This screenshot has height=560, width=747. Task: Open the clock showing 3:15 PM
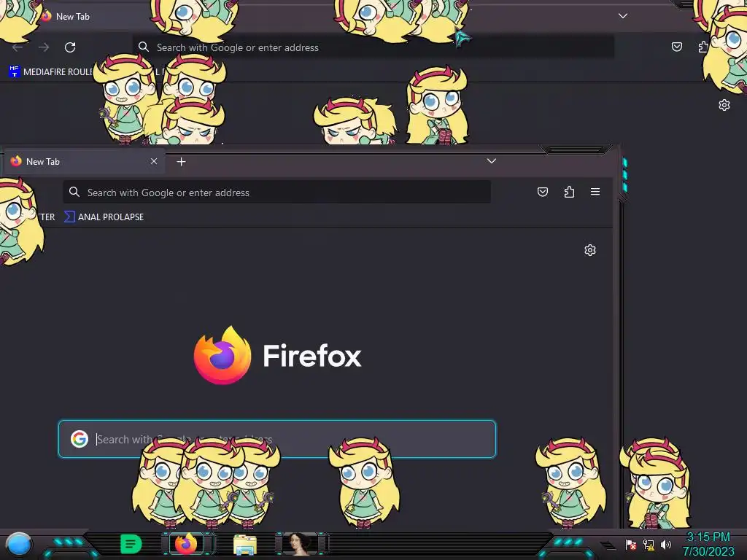tap(708, 544)
